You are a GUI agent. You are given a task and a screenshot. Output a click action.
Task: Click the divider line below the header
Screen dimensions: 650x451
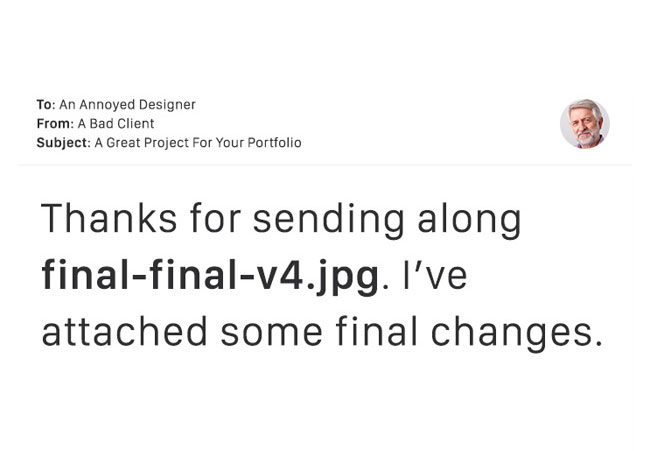325,165
